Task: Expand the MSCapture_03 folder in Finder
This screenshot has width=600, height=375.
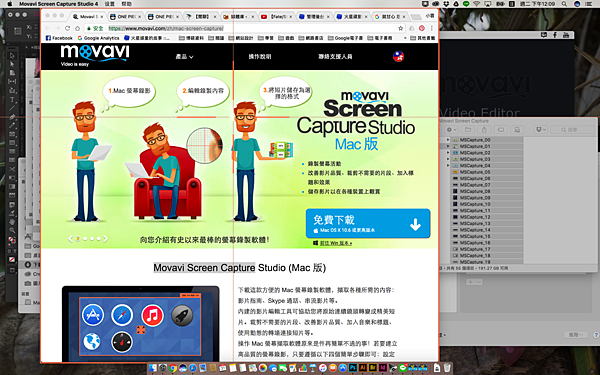Action: click(448, 159)
